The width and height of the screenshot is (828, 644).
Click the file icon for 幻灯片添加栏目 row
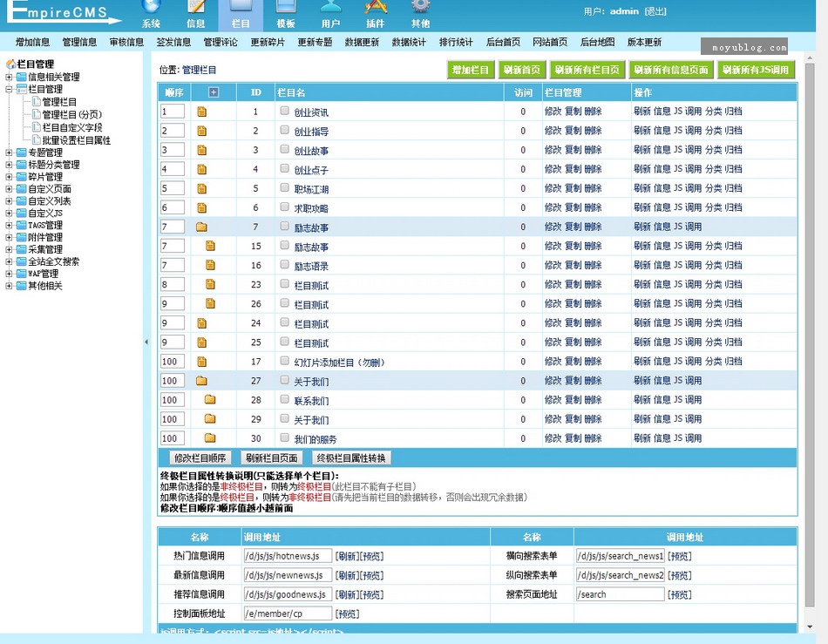[x=201, y=362]
